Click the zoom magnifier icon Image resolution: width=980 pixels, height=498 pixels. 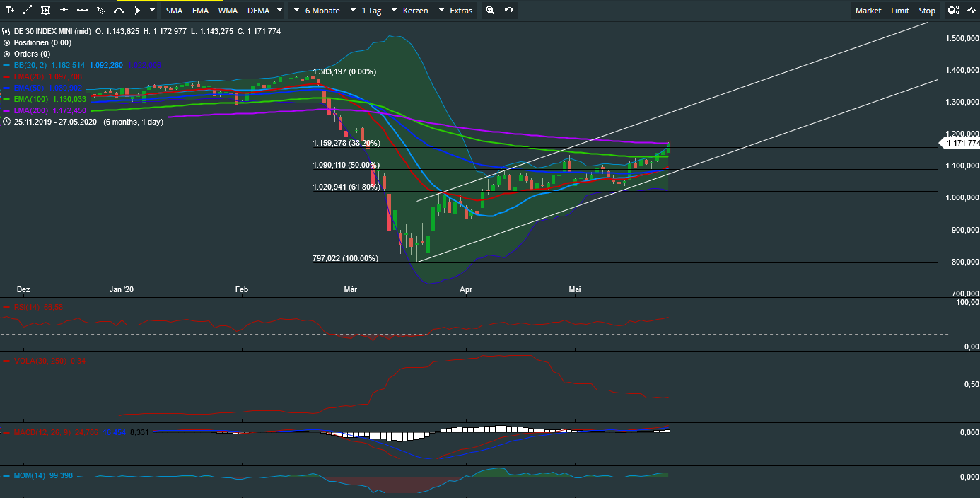[489, 11]
